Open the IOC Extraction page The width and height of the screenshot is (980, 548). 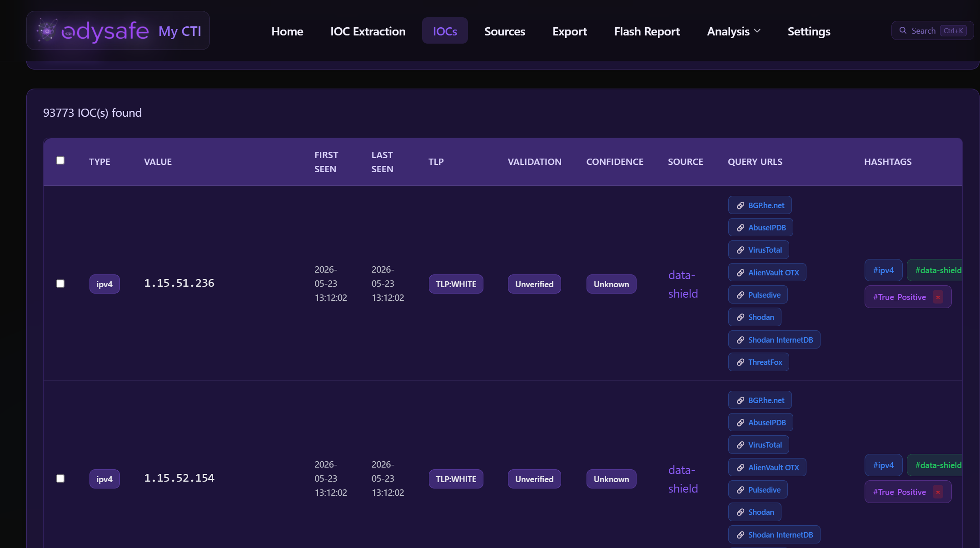[x=368, y=31]
